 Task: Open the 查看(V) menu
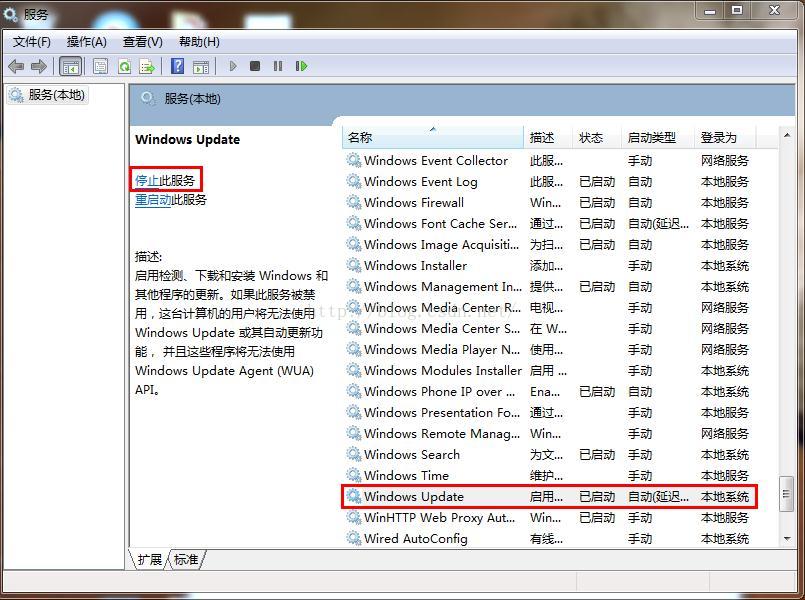click(x=143, y=42)
